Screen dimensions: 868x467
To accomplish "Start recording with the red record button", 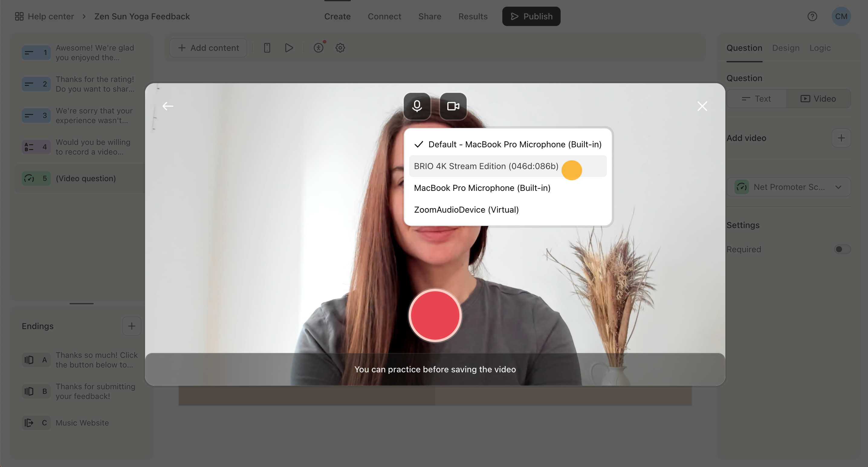I will (x=435, y=315).
